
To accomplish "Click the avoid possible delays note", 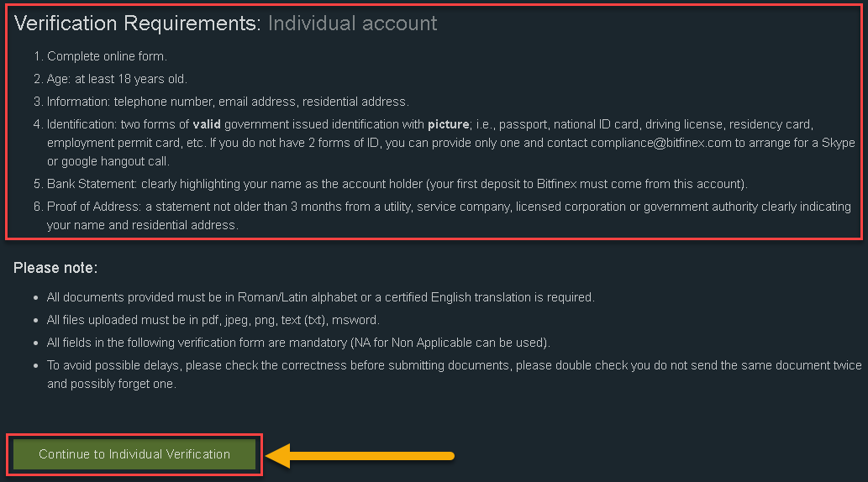I will pyautogui.click(x=454, y=375).
